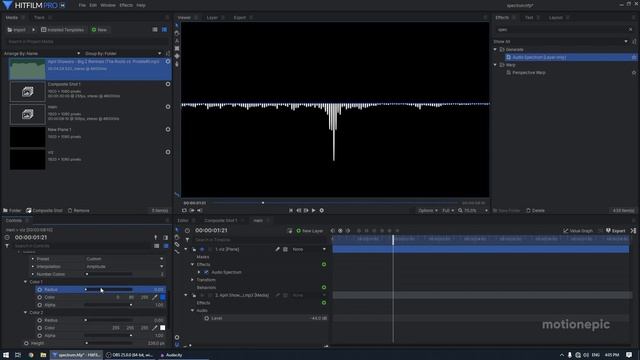The image size is (640, 360).
Task: Toggle keyframing for Height property
Action: coord(27,343)
